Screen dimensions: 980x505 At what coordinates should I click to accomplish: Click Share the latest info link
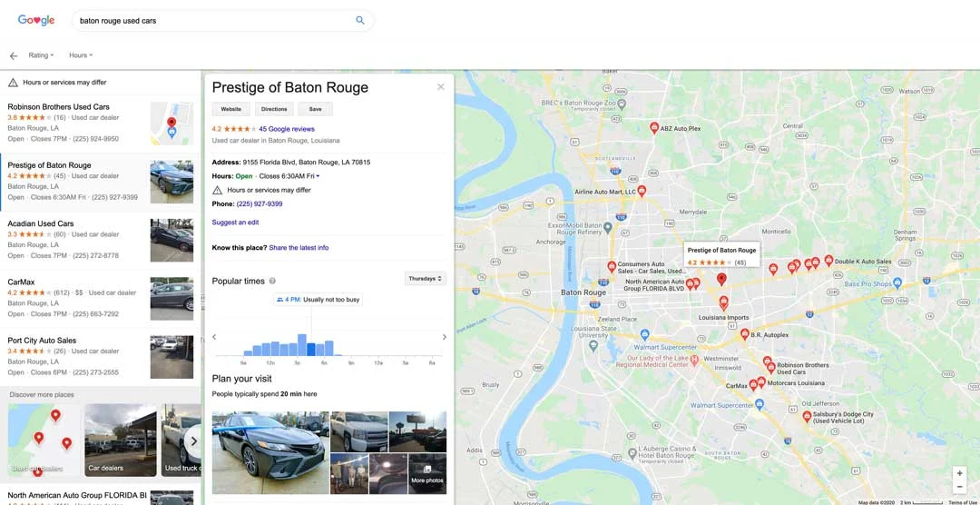click(299, 248)
